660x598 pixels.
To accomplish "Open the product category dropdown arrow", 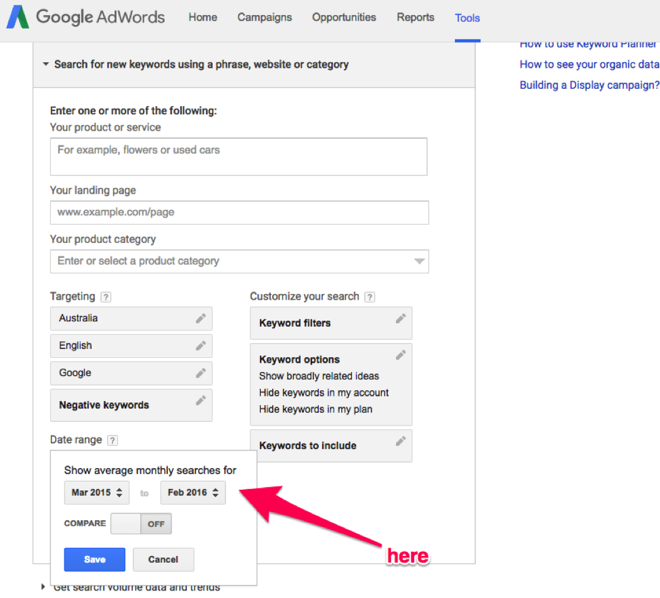I will coord(419,261).
